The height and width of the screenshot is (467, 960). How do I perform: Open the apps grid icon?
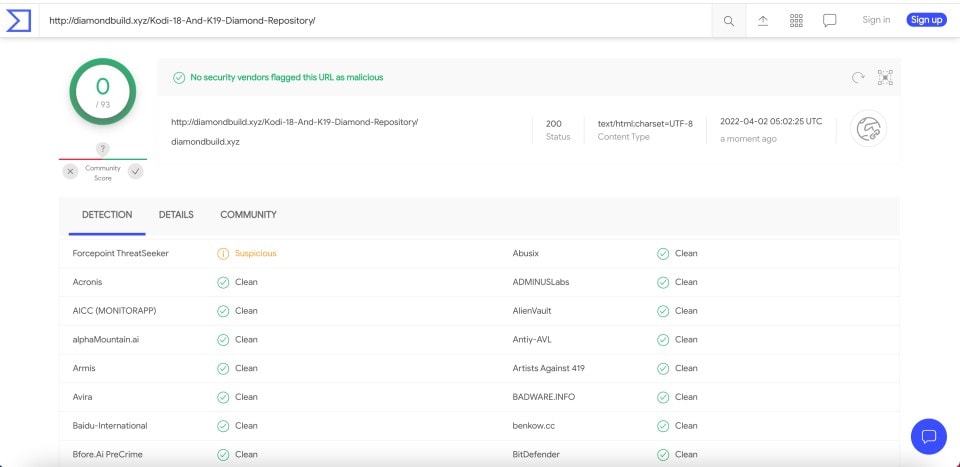[796, 21]
